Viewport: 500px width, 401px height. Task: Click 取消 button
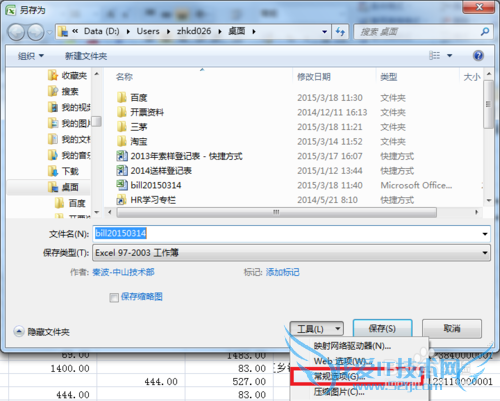[x=452, y=329]
